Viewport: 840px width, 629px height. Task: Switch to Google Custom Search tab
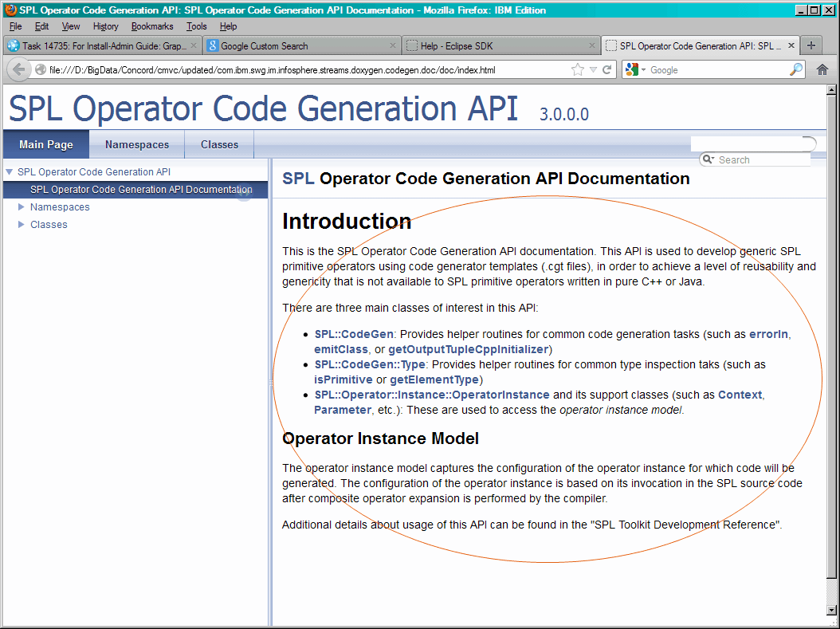click(x=302, y=45)
